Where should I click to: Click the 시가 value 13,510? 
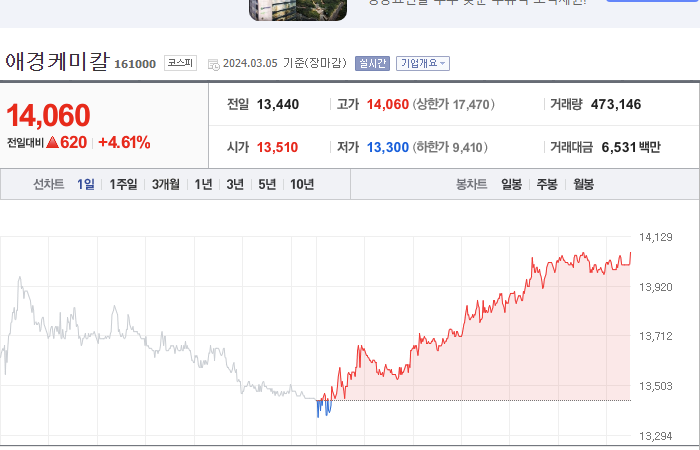click(277, 147)
